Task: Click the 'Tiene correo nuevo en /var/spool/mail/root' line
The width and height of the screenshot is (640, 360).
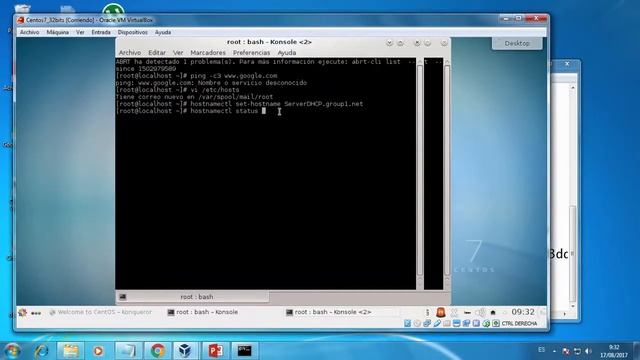Action: (194, 97)
